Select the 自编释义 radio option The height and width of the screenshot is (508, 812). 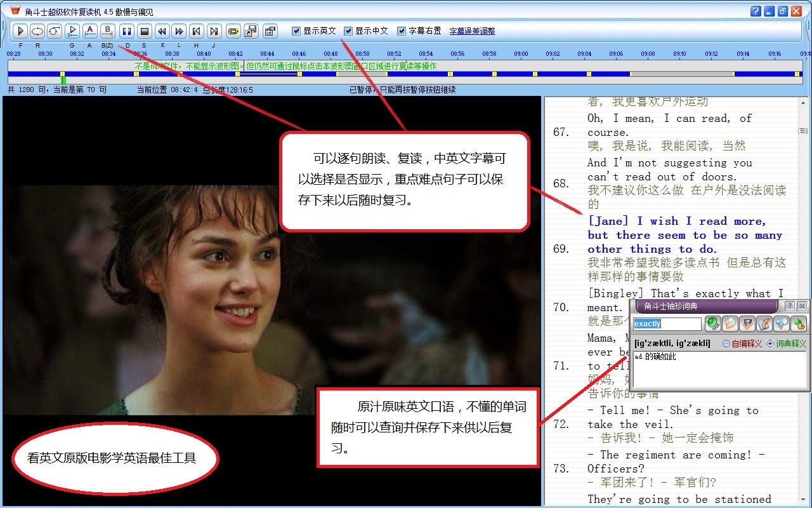point(726,344)
